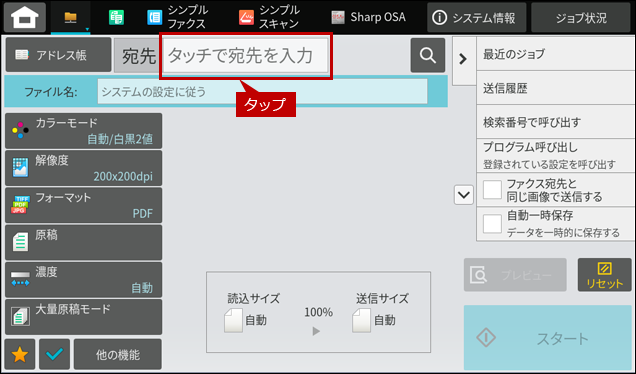Tap the ファイル名 input field
This screenshot has width=636, height=374.
click(x=262, y=92)
